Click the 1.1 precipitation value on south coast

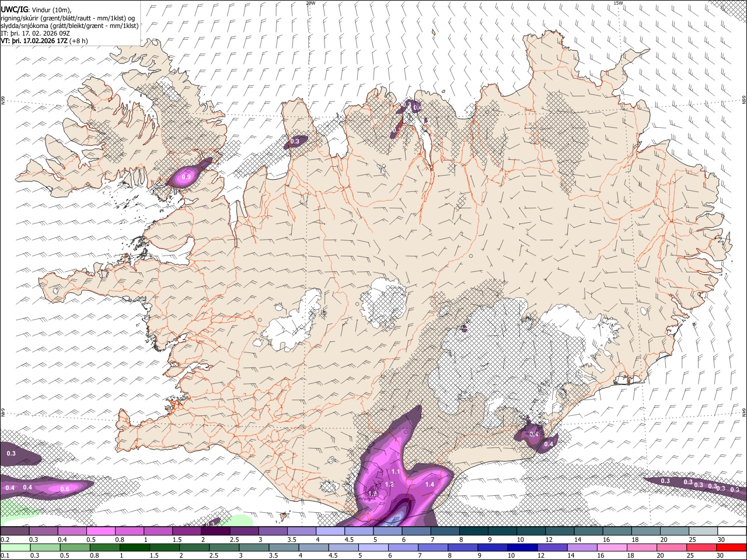tap(396, 471)
